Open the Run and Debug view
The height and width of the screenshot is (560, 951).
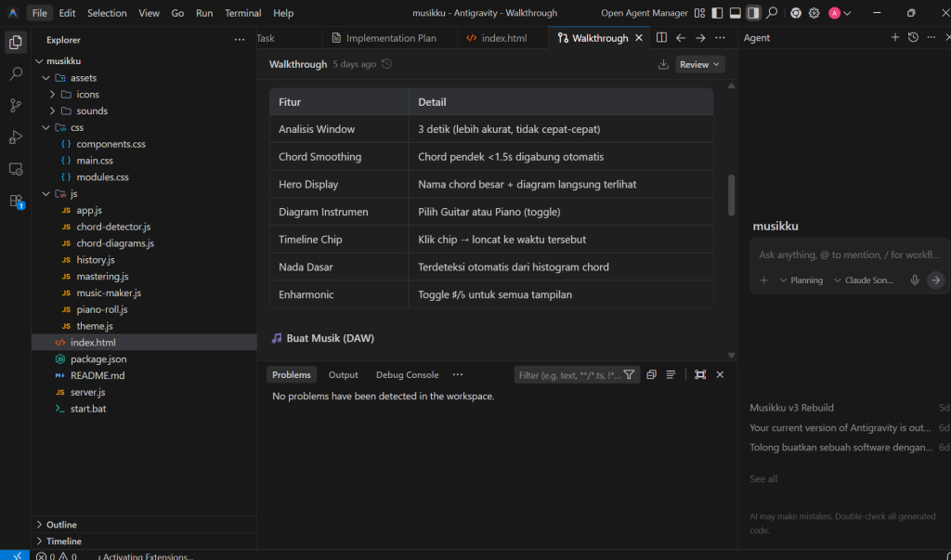16,137
